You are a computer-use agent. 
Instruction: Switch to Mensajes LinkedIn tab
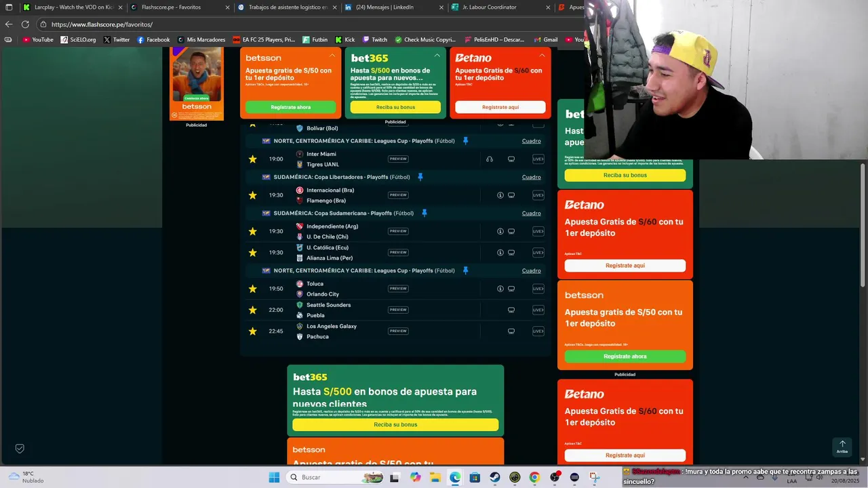(394, 7)
